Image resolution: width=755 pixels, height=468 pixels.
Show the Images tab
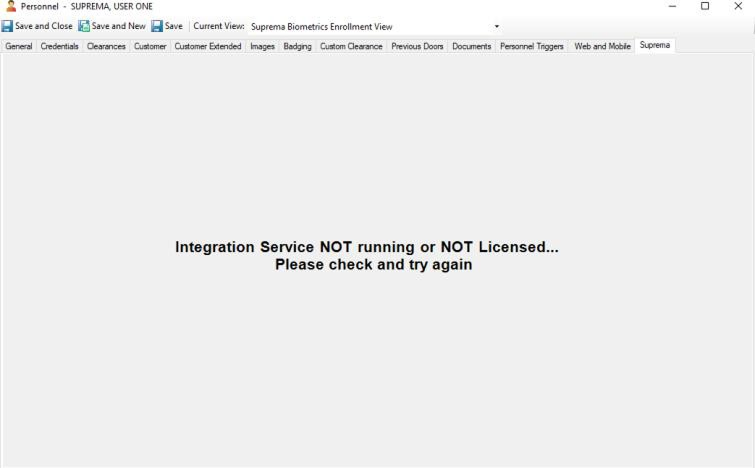point(262,46)
